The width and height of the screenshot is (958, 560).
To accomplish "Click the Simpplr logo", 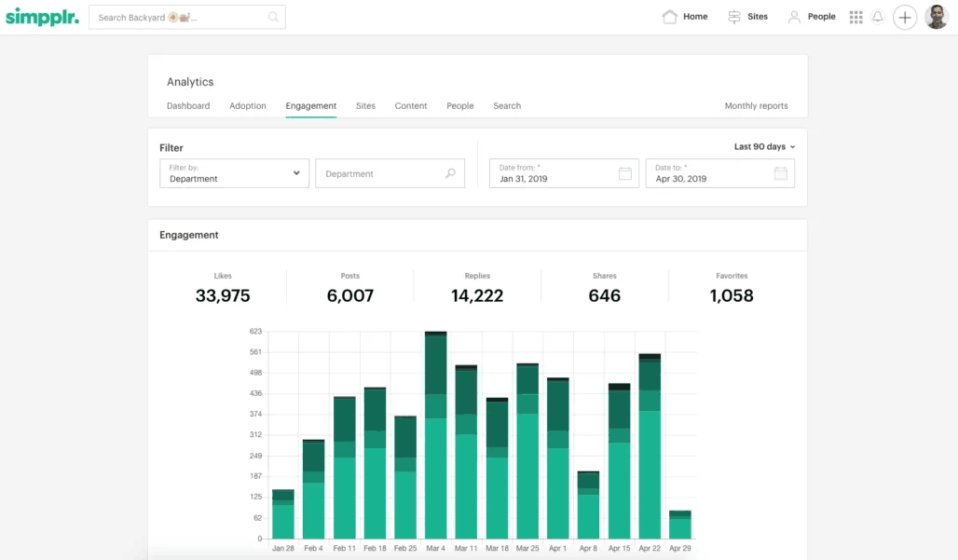I will [x=42, y=17].
